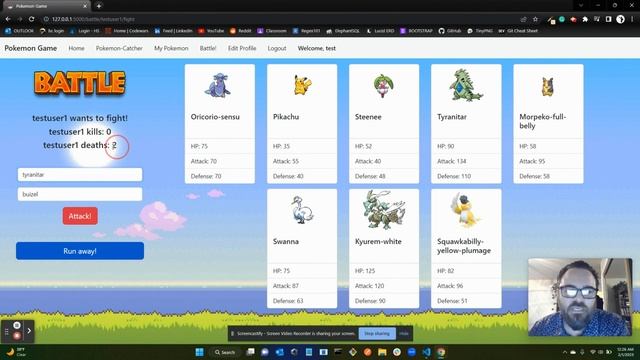Screen dimensions: 640x360
Task: Open the BOOTSTRAP bookmark
Action: pyautogui.click(x=416, y=31)
